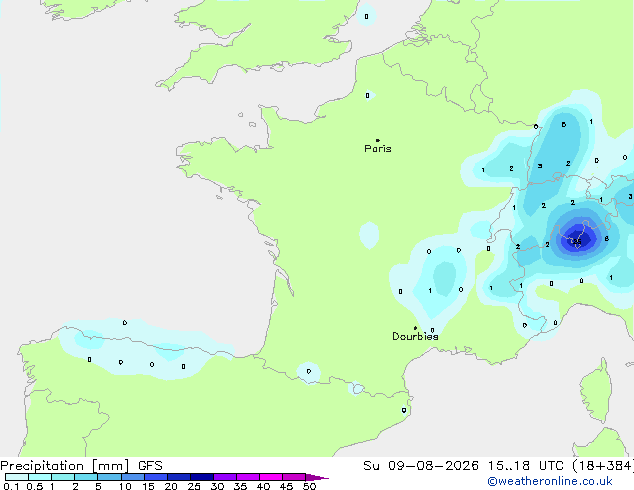Click the '0.1' legend scale label
The width and height of the screenshot is (634, 490).
(x=11, y=486)
